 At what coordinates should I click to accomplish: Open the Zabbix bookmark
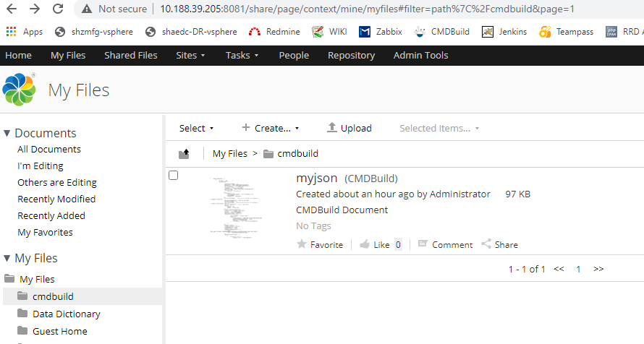(381, 32)
